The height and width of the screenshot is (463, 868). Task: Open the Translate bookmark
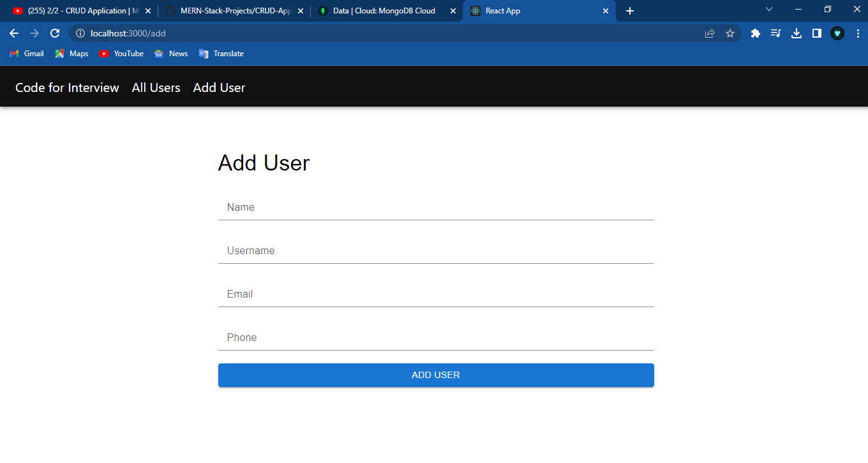point(221,54)
